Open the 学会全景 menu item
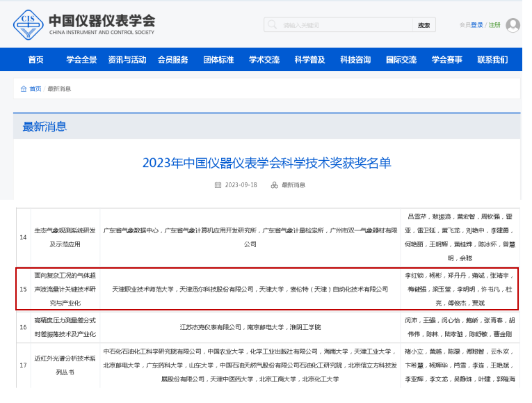The width and height of the screenshot is (532, 403). click(x=81, y=60)
